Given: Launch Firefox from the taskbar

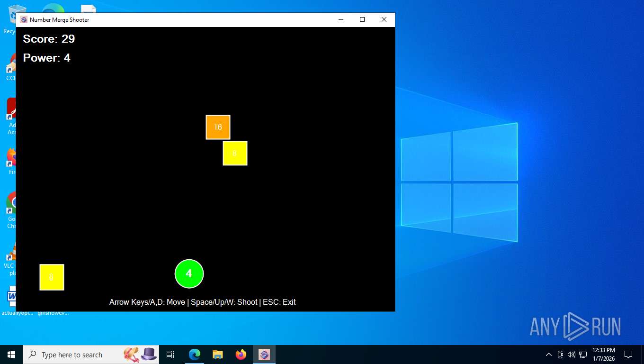Looking at the screenshot, I should pos(241,355).
